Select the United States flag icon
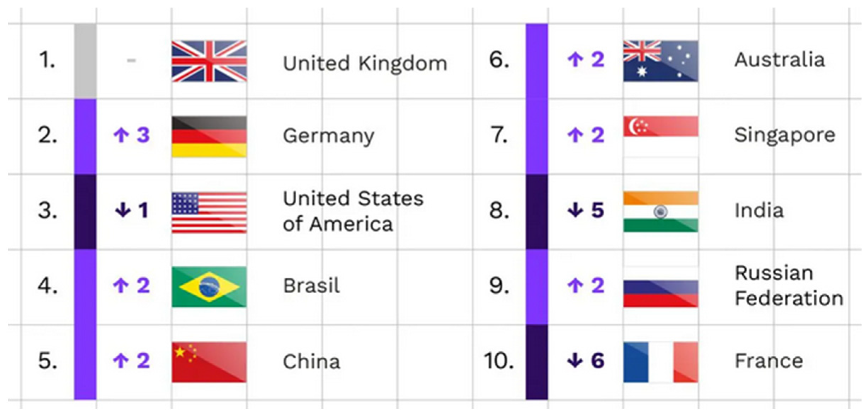Image resolution: width=868 pixels, height=420 pixels. (209, 212)
